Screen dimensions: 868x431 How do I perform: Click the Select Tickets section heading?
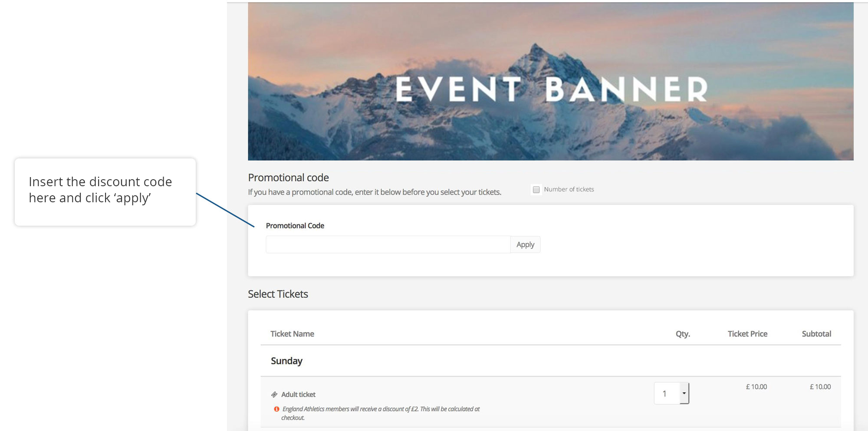tap(278, 294)
